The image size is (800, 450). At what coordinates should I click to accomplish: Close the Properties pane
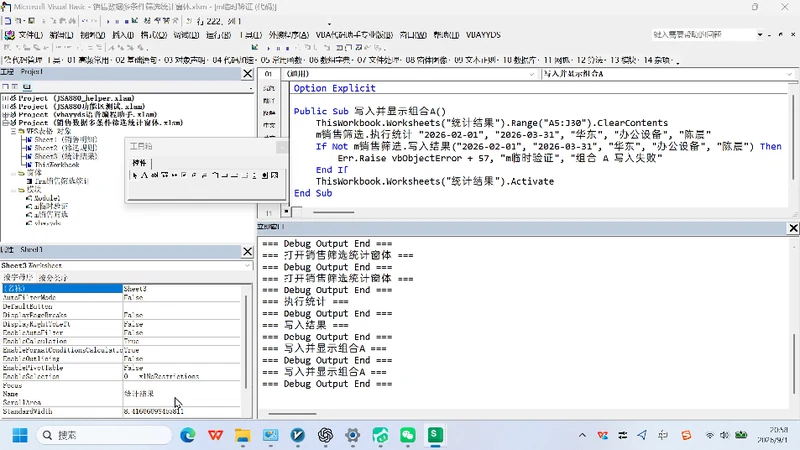247,252
